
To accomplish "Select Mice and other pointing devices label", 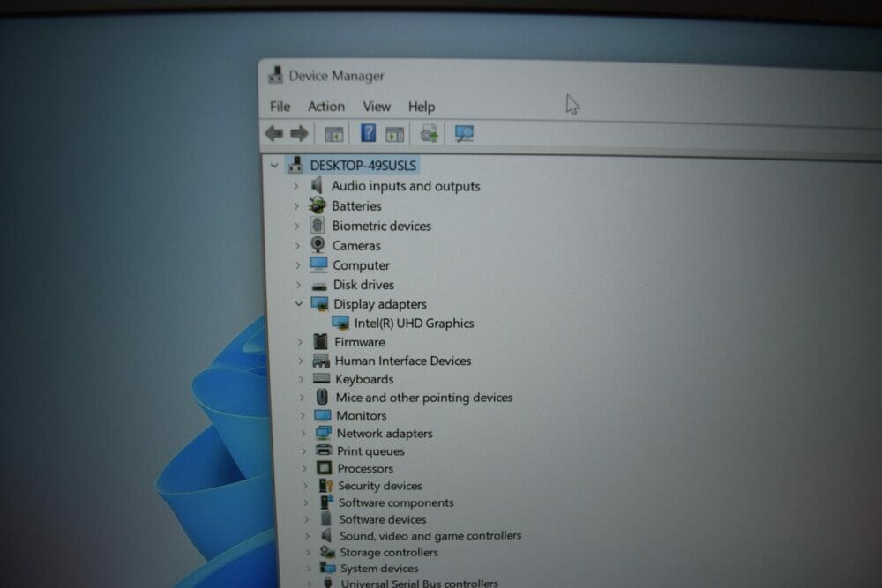I will (424, 398).
